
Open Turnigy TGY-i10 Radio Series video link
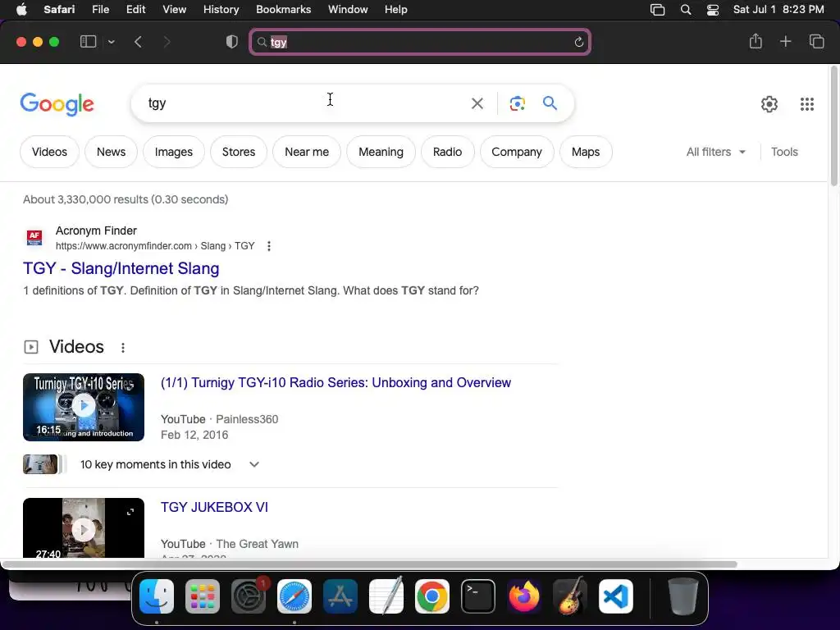tap(336, 382)
